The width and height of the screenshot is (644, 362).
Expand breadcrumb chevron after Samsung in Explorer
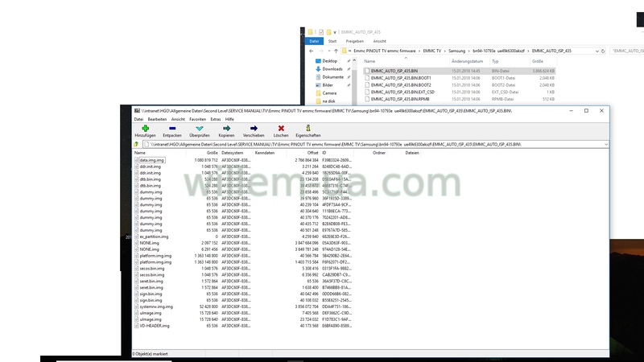click(469, 51)
